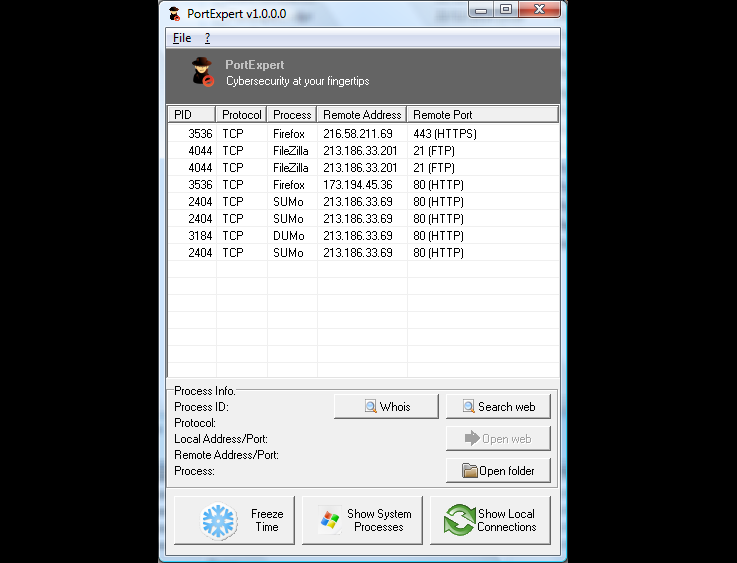737x563 pixels.
Task: Sort by the Protocol column header
Action: [241, 115]
